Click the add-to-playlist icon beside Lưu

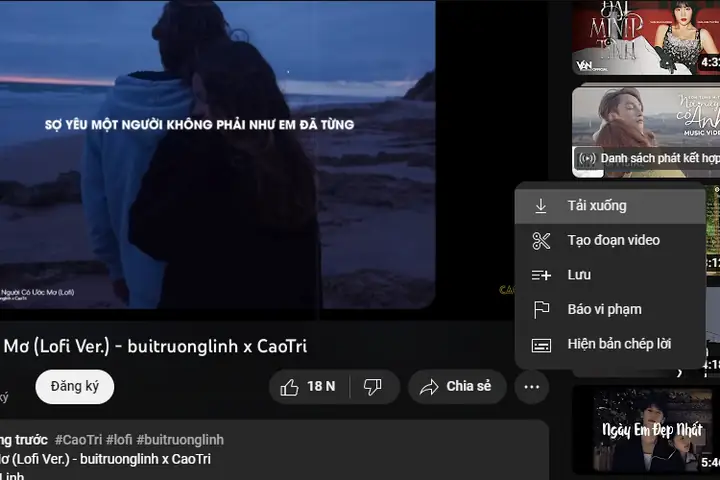point(541,275)
